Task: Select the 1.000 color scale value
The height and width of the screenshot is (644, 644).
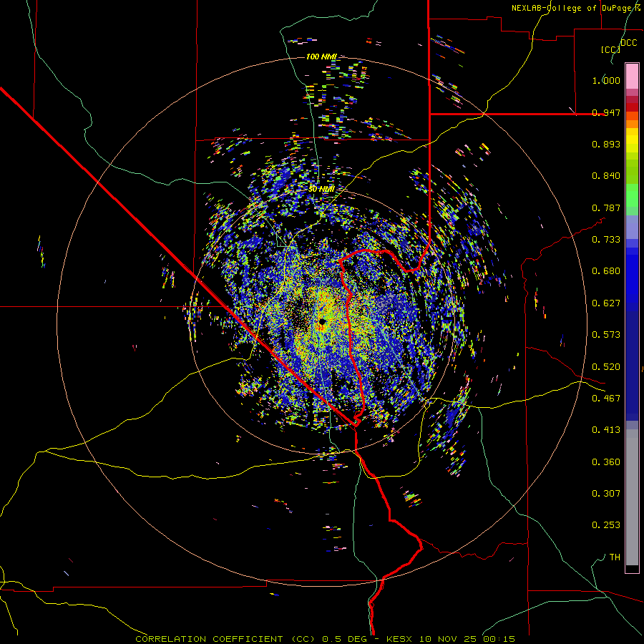Action: pos(606,80)
